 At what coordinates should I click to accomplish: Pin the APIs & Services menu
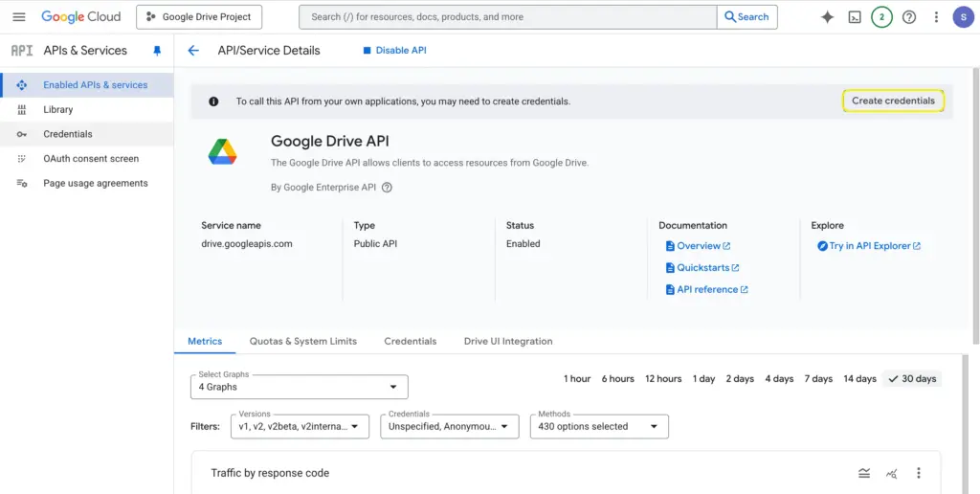[x=157, y=51]
